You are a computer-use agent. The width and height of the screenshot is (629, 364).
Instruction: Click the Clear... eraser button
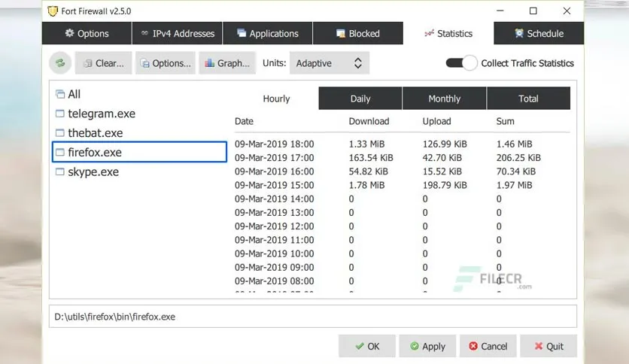pyautogui.click(x=104, y=63)
